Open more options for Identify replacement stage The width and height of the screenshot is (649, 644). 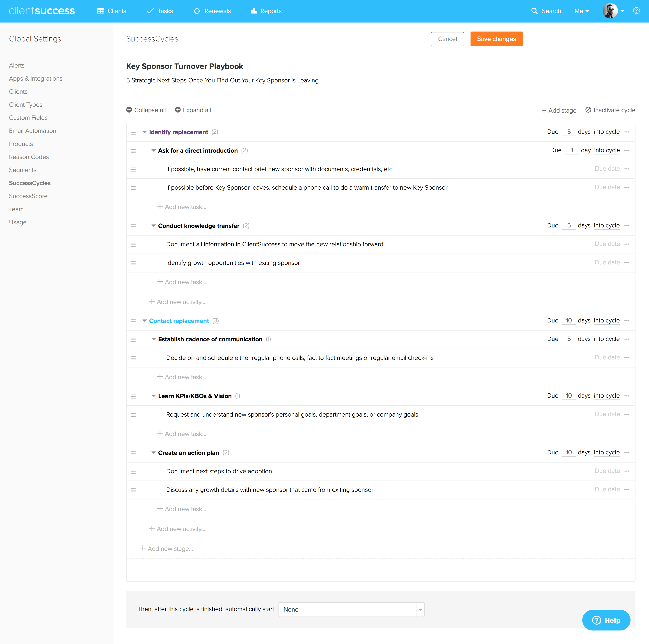click(x=627, y=132)
